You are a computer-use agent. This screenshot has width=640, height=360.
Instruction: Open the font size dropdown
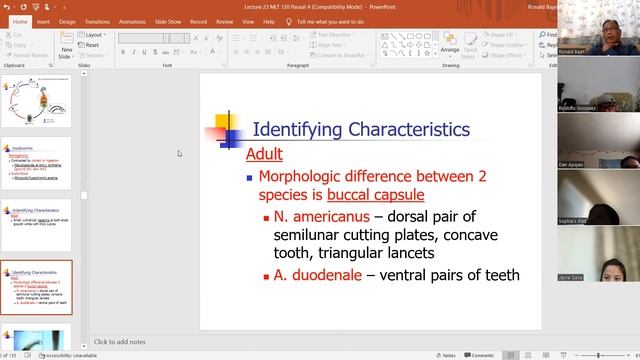pyautogui.click(x=187, y=38)
